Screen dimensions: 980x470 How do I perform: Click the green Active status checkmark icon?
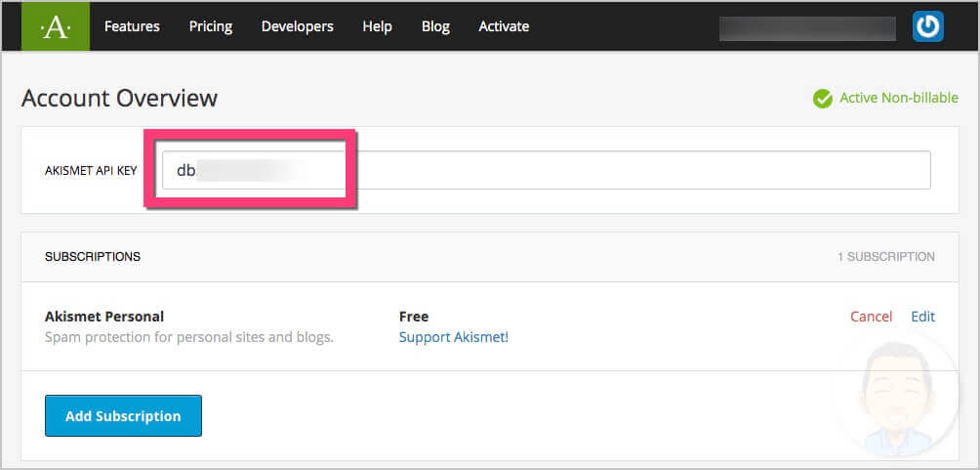(823, 99)
